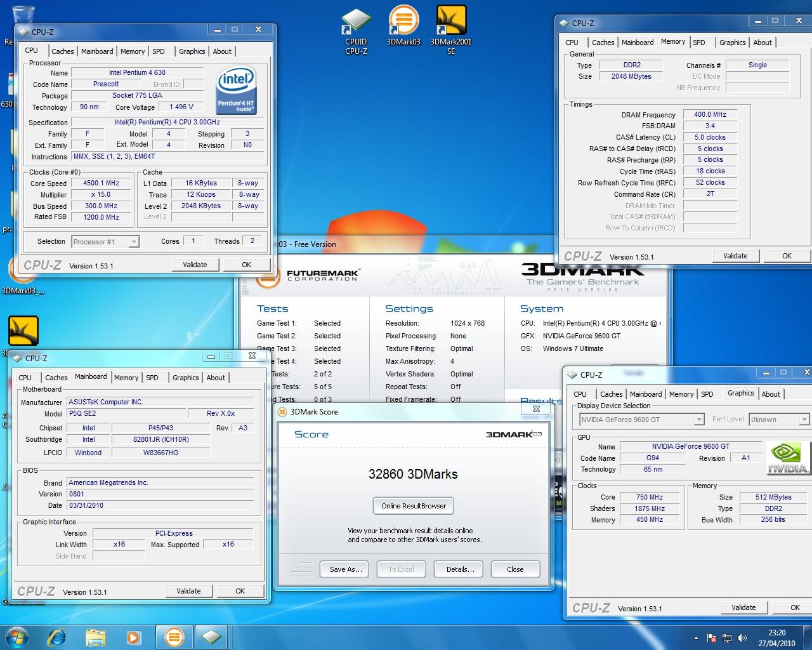The width and height of the screenshot is (812, 650).
Task: Select CPU tab in Graphics window
Action: [x=580, y=394]
